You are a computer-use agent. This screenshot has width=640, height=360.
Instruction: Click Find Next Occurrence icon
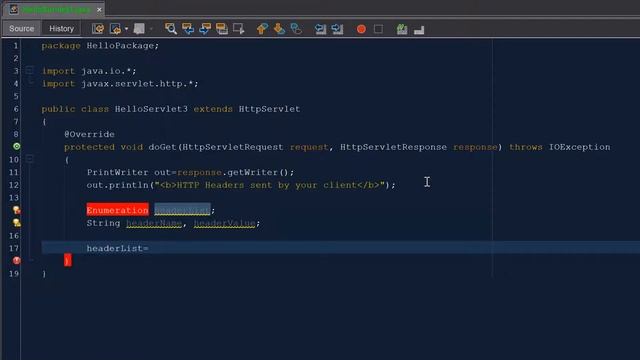click(x=205, y=29)
